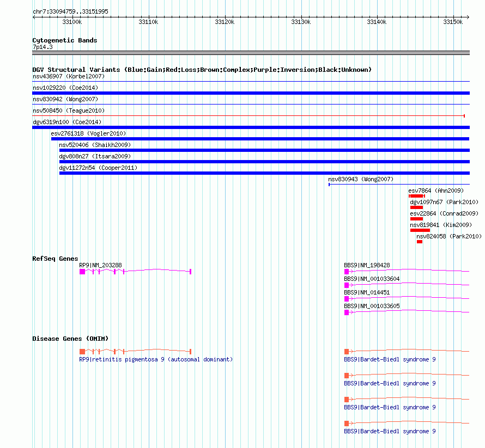Select the BBS9|NM_001033605 transcript label
The image size is (485, 448).
coord(372,306)
